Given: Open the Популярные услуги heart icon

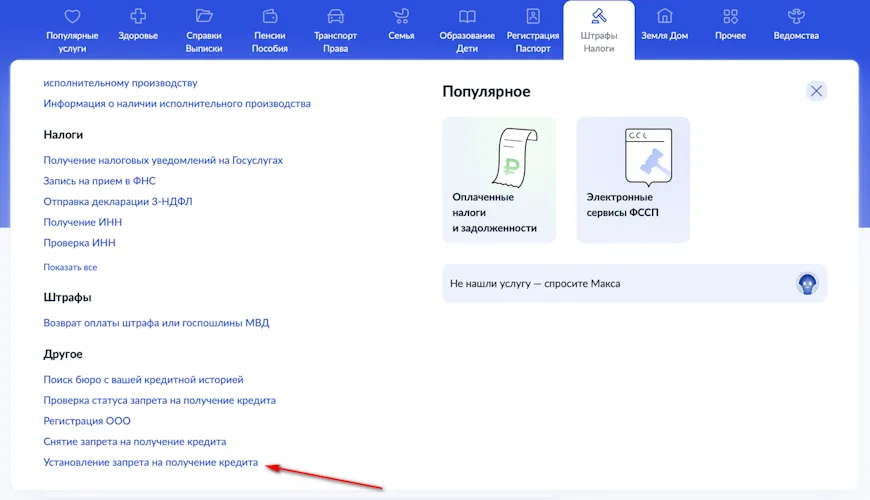Looking at the screenshot, I should [72, 16].
